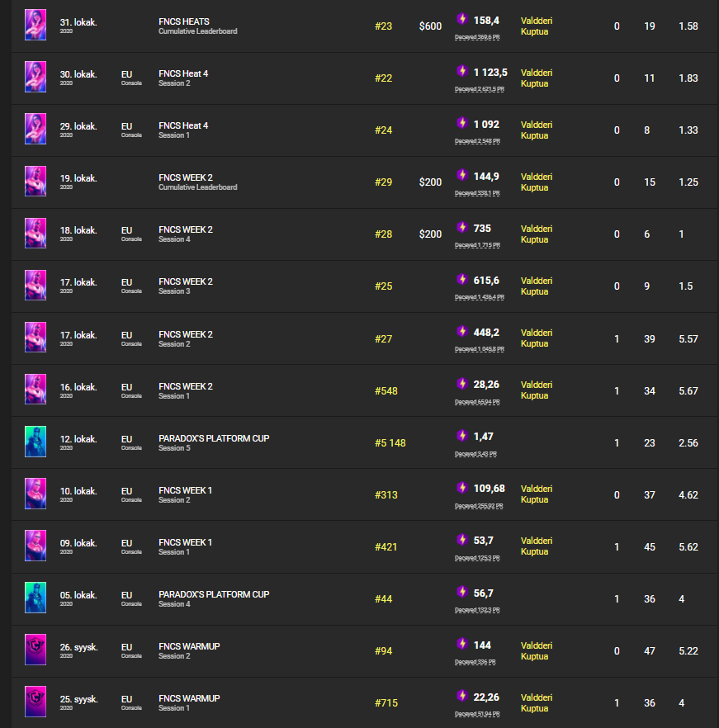The width and height of the screenshot is (719, 728).
Task: Open the FNCS WEEK 2 Session 2 thumbnail
Action: pos(35,337)
